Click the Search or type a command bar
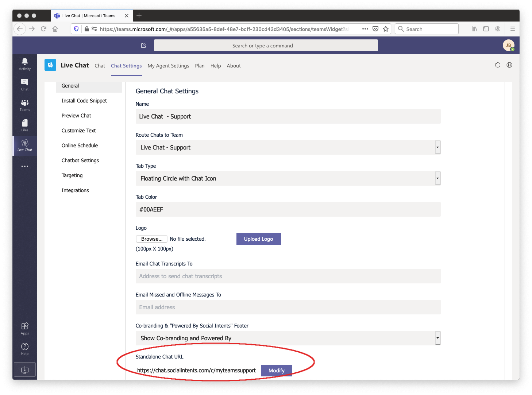Viewport: 532px width, 395px height. tap(266, 45)
